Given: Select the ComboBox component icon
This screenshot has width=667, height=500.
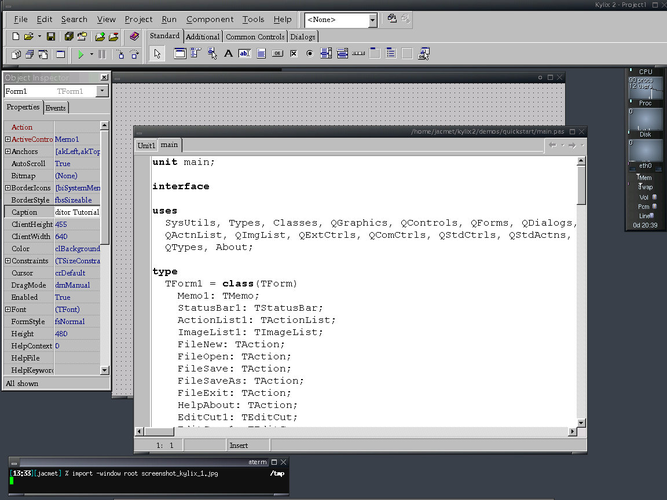Looking at the screenshot, I should pos(342,54).
